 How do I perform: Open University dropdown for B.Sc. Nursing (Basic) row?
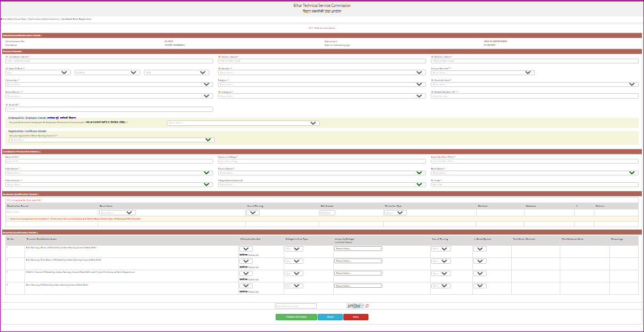[x=358, y=248]
